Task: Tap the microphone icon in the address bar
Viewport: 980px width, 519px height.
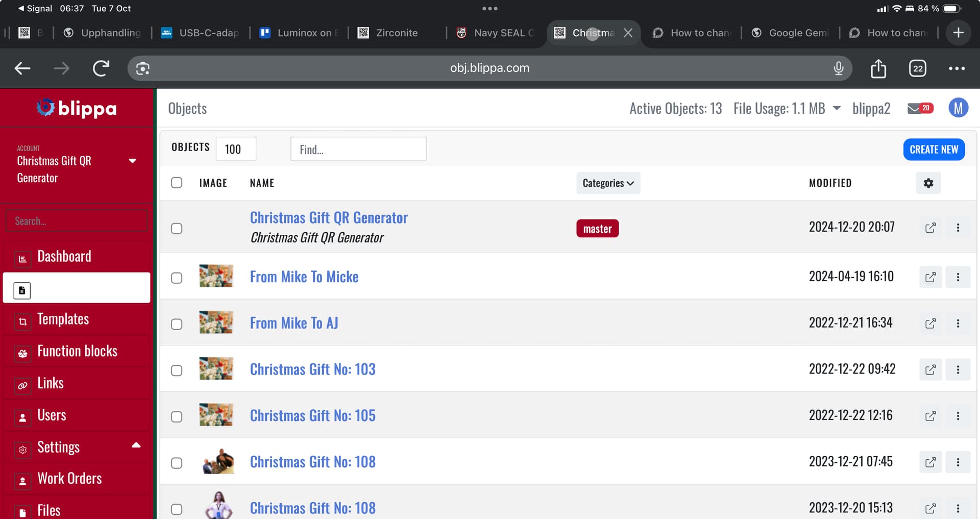Action: pyautogui.click(x=838, y=68)
